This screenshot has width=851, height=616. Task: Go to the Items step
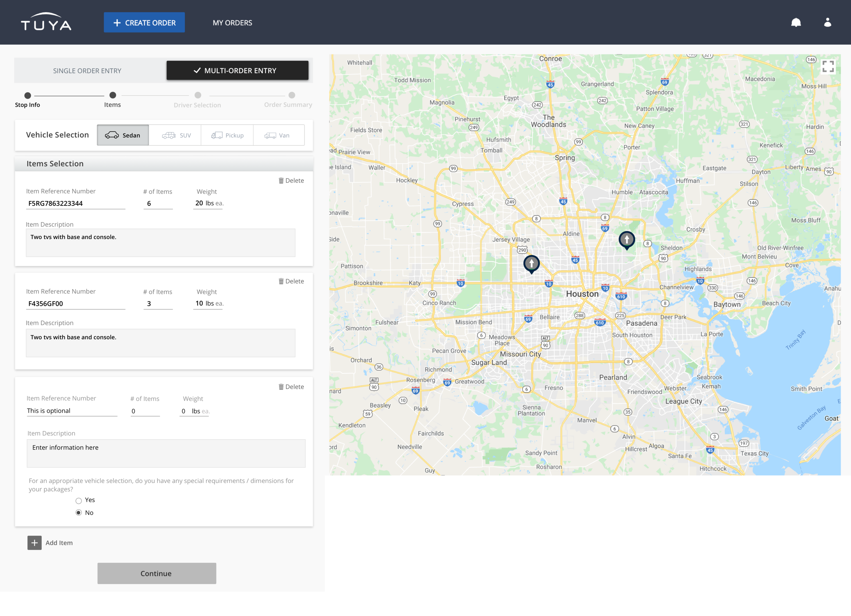coord(113,100)
